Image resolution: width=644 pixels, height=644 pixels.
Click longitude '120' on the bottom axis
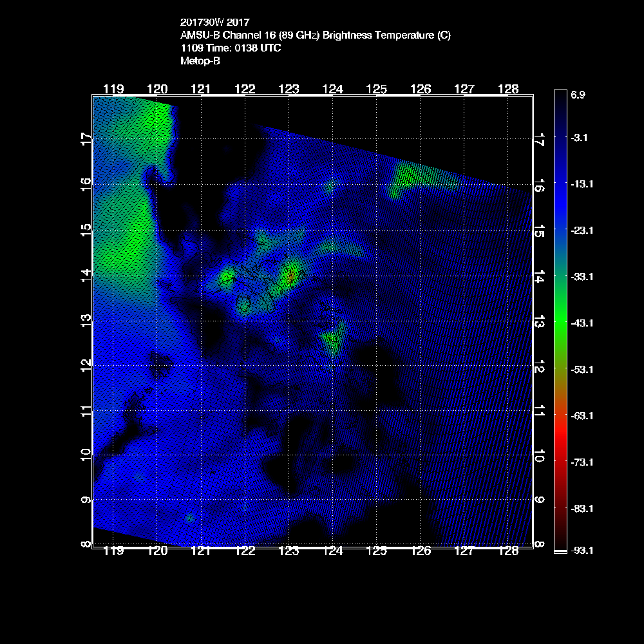pyautogui.click(x=157, y=551)
